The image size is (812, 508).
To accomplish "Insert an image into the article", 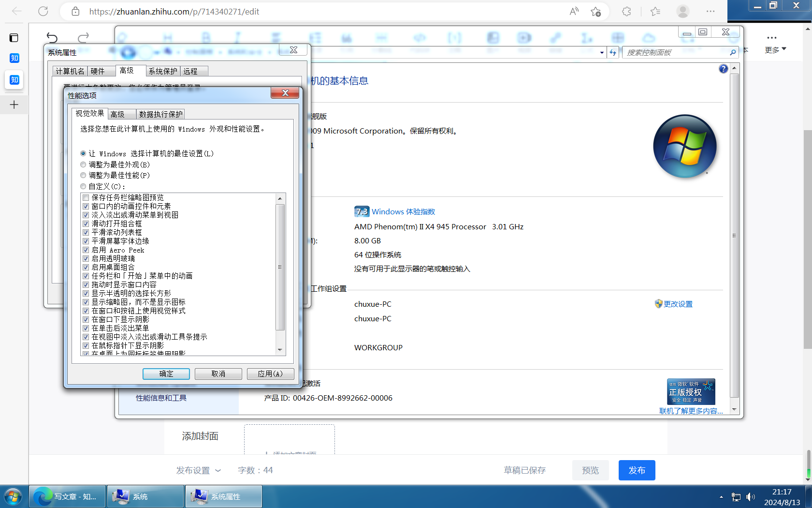I will pyautogui.click(x=493, y=38).
